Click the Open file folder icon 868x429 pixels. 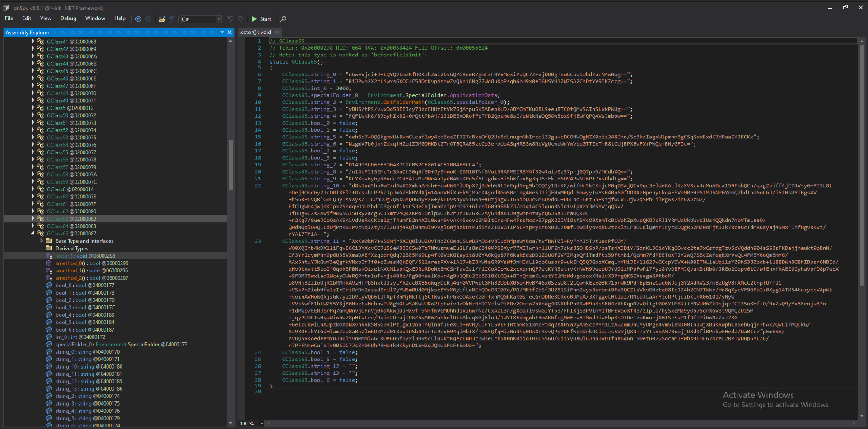pyautogui.click(x=162, y=19)
